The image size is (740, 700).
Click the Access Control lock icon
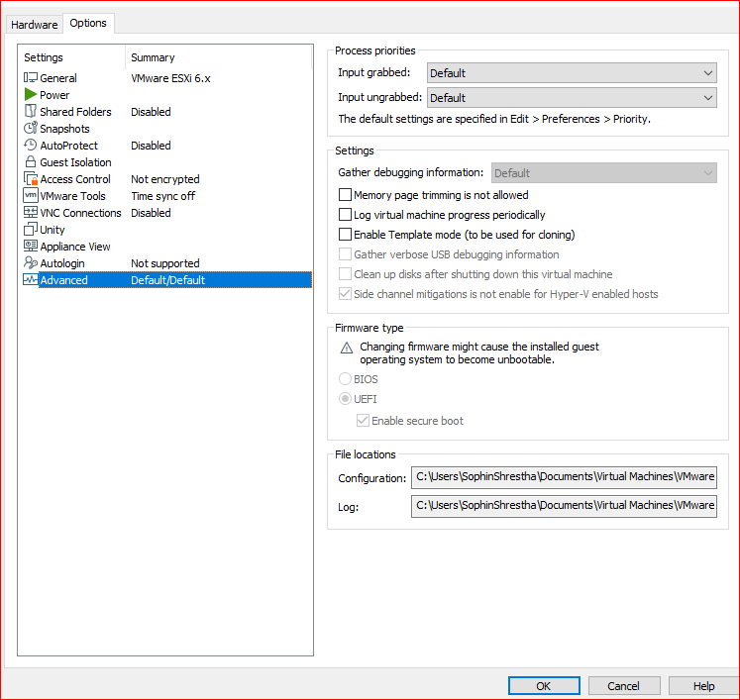31,179
